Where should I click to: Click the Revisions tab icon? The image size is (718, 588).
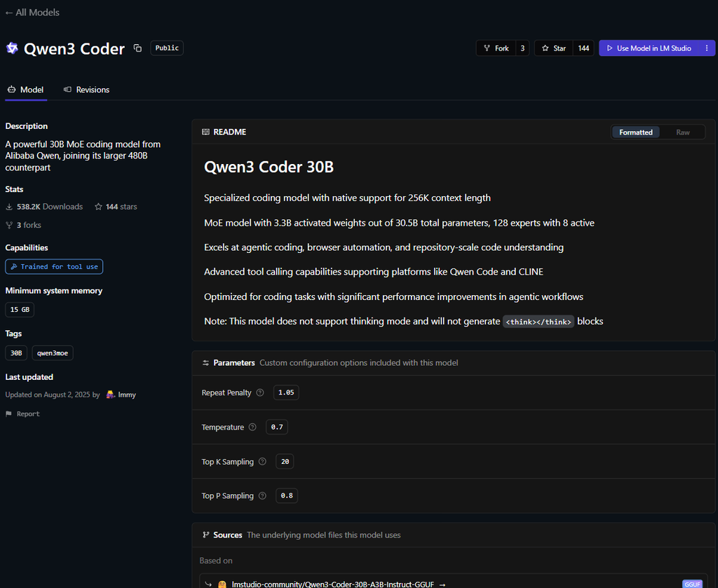pyautogui.click(x=68, y=90)
